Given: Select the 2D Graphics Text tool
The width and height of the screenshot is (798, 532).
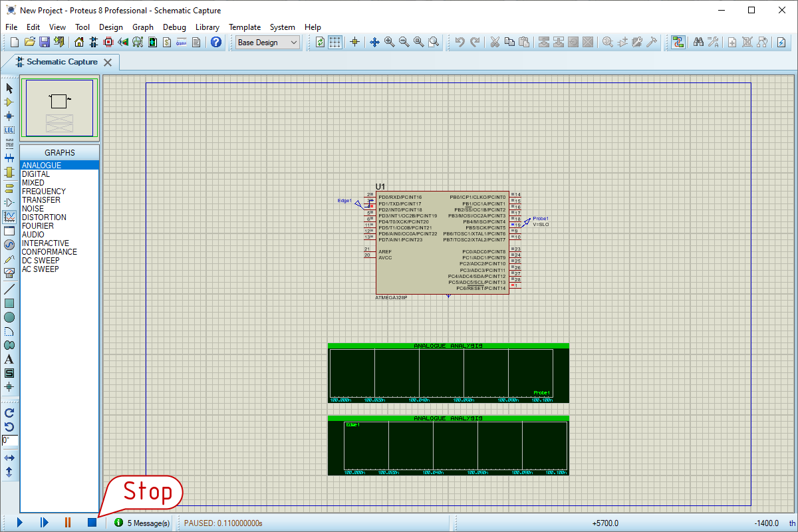Looking at the screenshot, I should tap(9, 359).
